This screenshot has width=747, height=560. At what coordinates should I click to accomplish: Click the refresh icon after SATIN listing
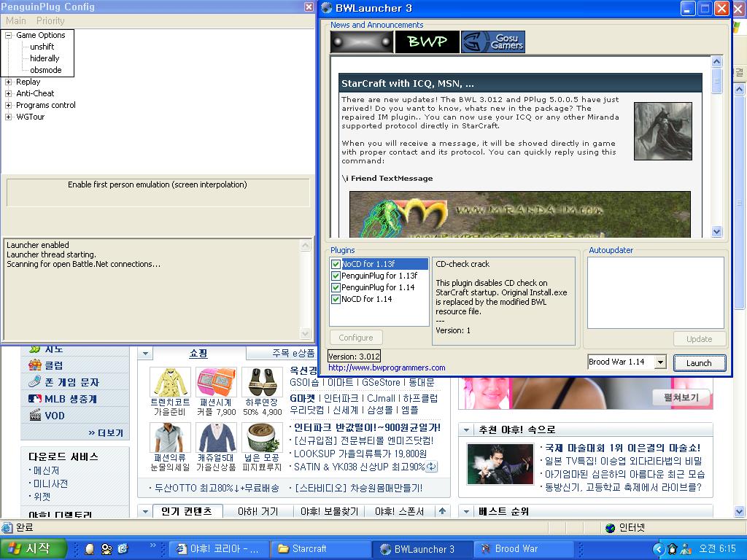tap(431, 467)
